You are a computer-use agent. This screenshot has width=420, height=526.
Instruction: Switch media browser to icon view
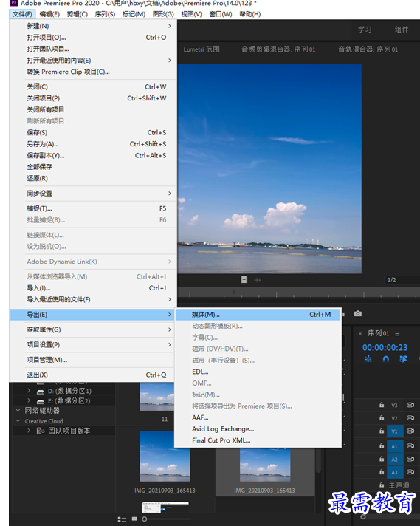[134, 519]
